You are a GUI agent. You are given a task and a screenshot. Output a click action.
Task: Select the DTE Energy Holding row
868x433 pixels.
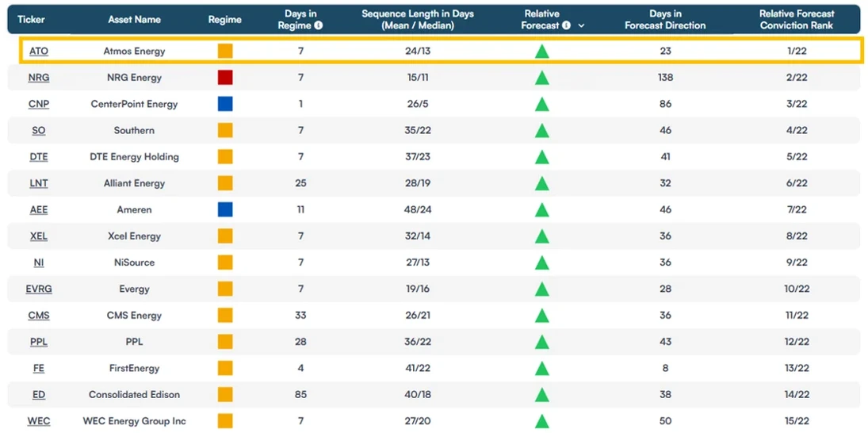pos(434,157)
